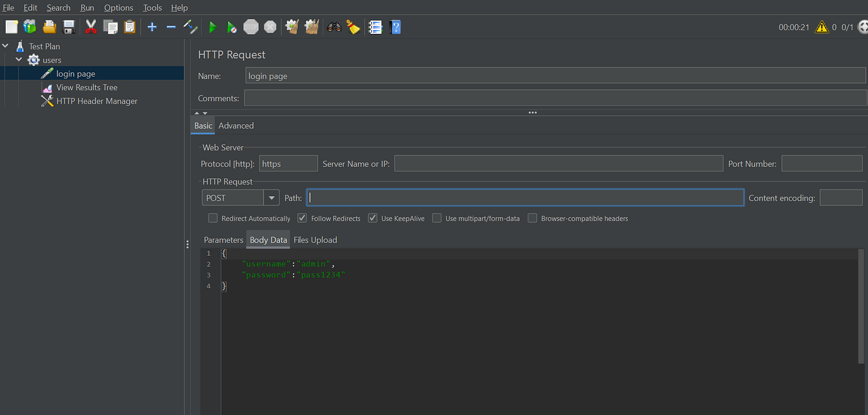This screenshot has width=868, height=415.
Task: Clear all results using the double-broom icon
Action: click(311, 26)
